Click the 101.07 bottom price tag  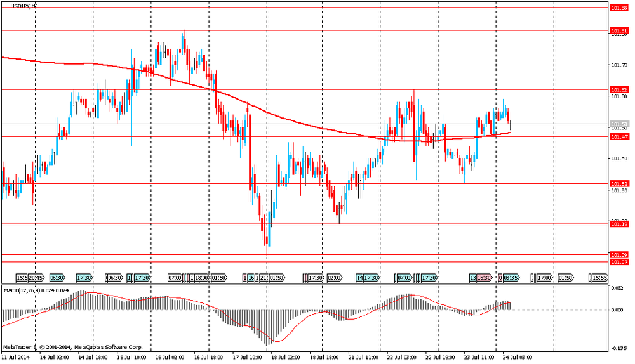pyautogui.click(x=618, y=262)
